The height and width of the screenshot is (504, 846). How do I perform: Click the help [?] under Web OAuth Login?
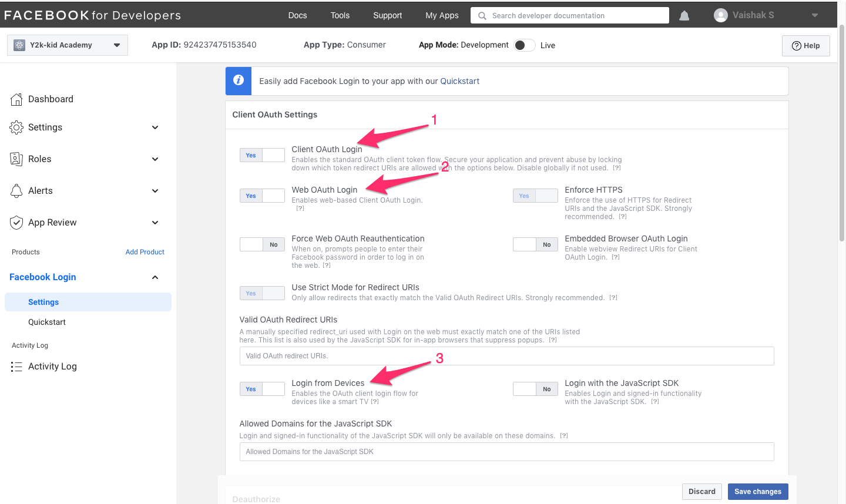click(x=300, y=209)
